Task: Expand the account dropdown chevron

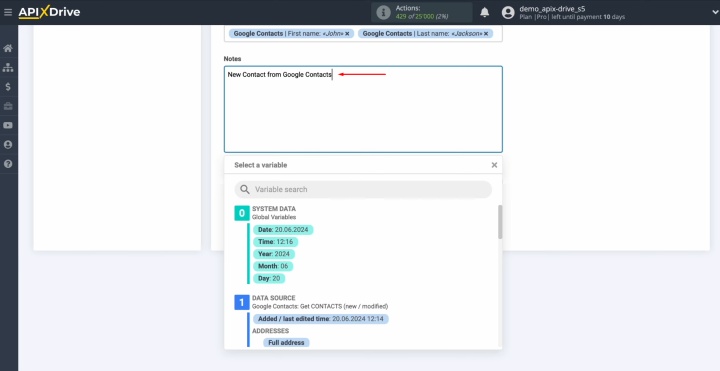Action: (714, 12)
